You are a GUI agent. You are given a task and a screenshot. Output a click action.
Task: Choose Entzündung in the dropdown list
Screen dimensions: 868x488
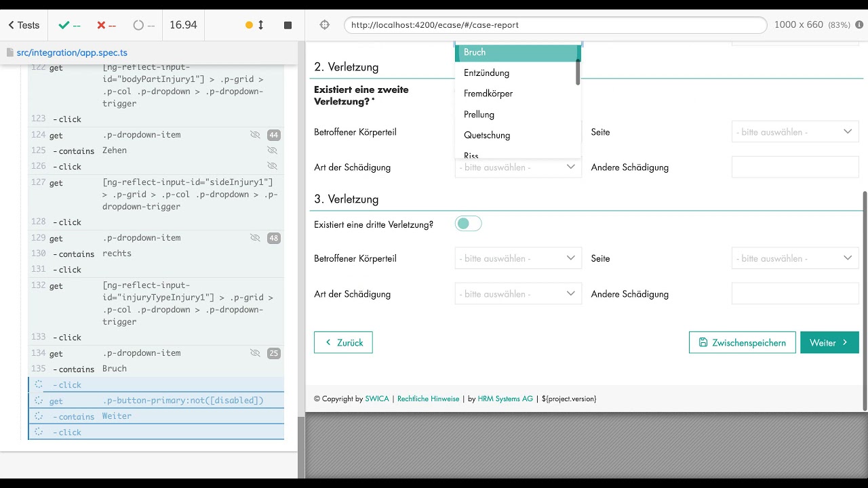[518, 73]
